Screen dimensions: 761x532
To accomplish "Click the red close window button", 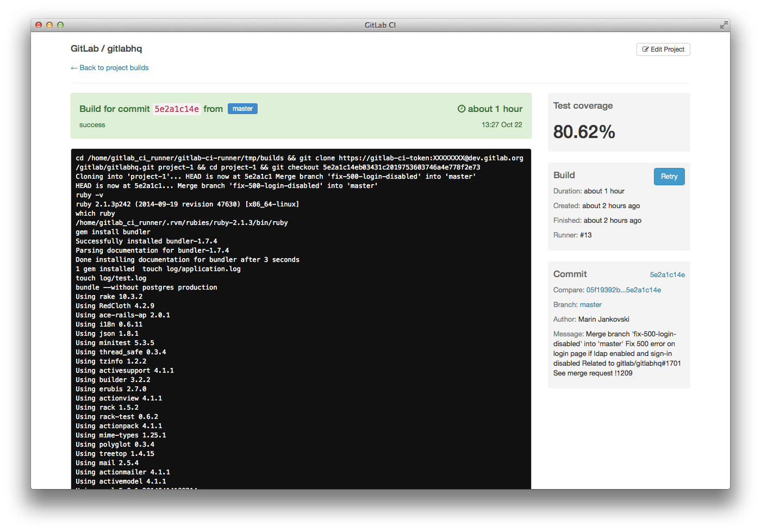I will [39, 25].
